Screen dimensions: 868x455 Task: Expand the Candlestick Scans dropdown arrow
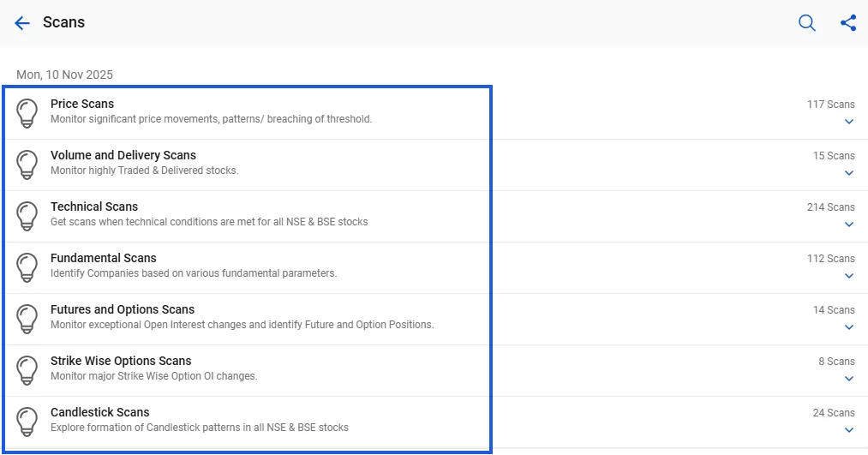coord(848,430)
